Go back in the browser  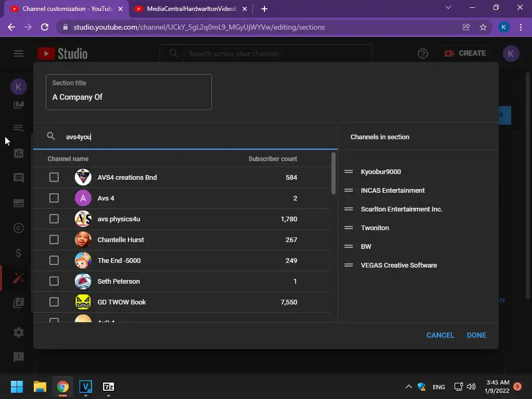[11, 27]
